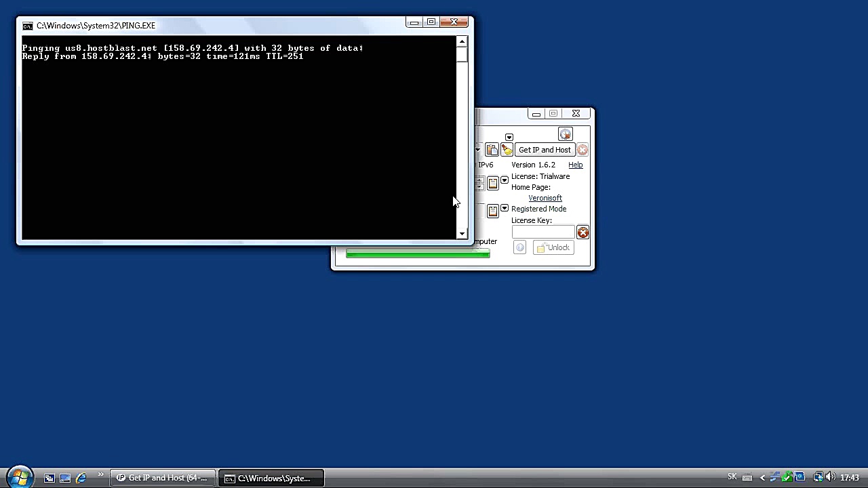This screenshot has width=868, height=488.
Task: Click the up arrow of the PING.EXE scrollbar
Action: point(462,41)
